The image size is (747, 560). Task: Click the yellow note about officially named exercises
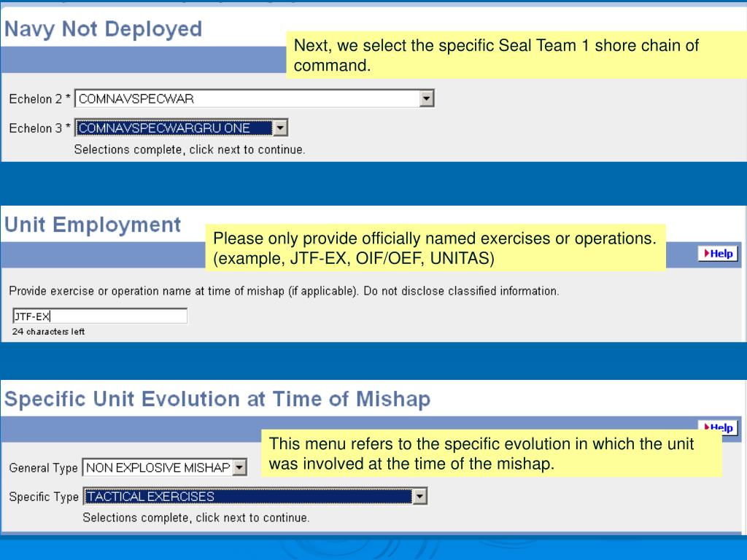click(436, 248)
